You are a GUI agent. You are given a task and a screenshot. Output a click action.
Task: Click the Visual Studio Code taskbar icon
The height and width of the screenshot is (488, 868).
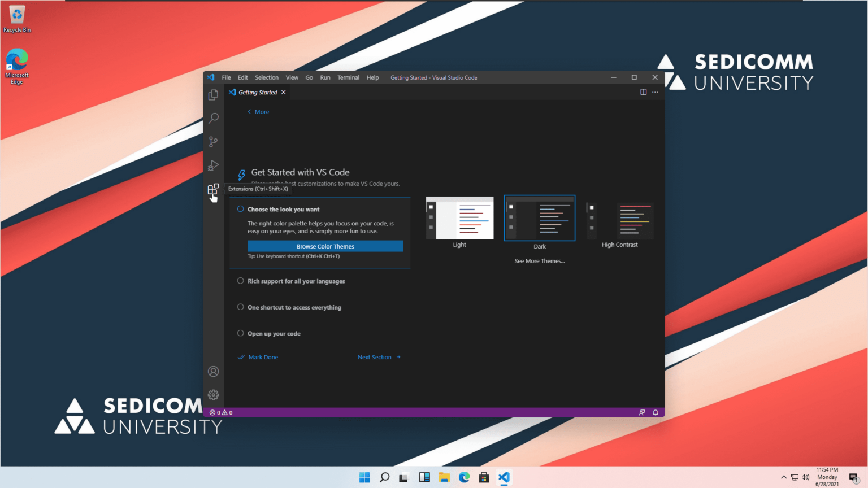(x=504, y=477)
